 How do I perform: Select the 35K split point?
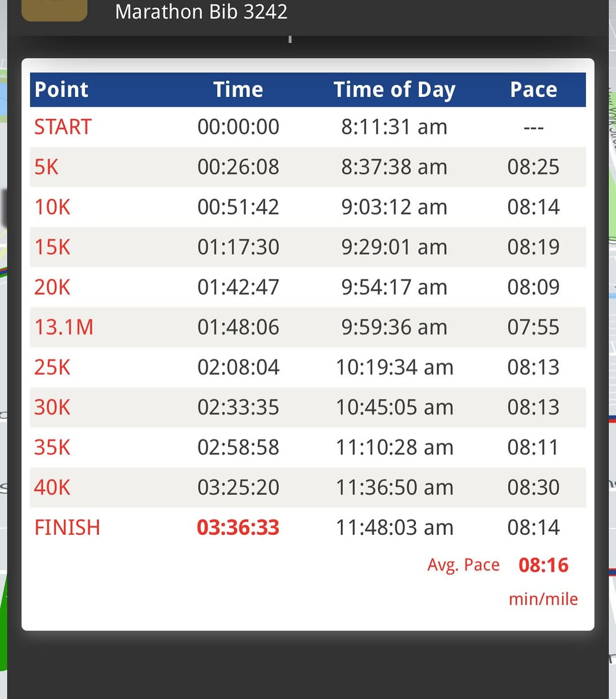(52, 448)
